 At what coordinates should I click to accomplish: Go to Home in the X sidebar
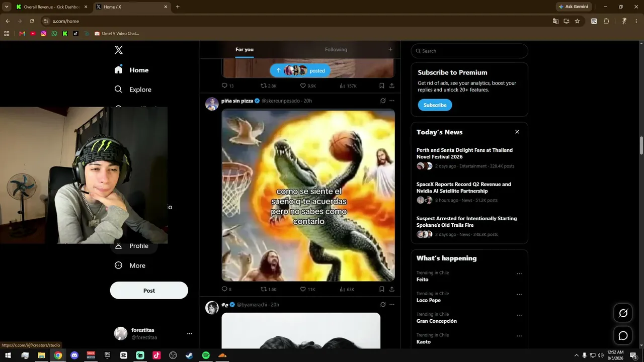pos(131,70)
